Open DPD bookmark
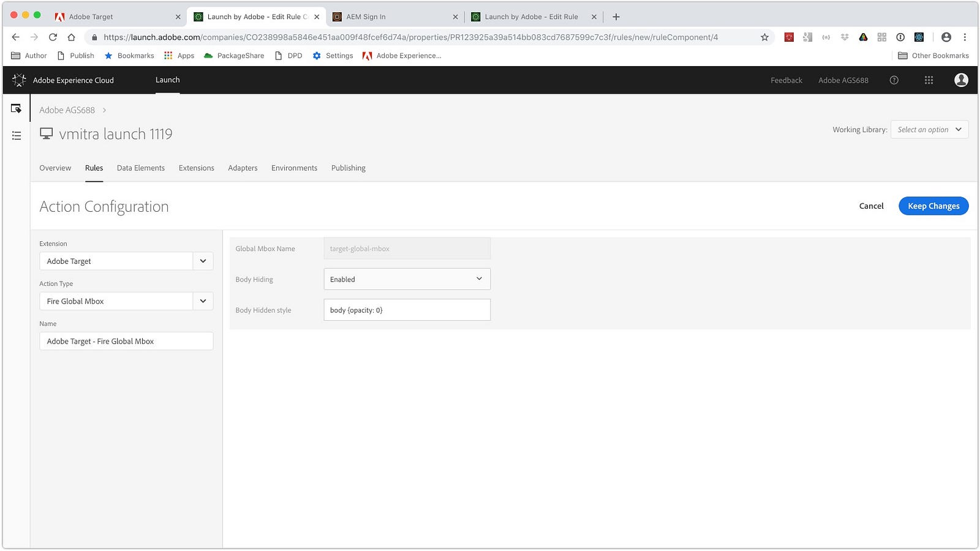Viewport: 980px width, 551px height. (288, 56)
